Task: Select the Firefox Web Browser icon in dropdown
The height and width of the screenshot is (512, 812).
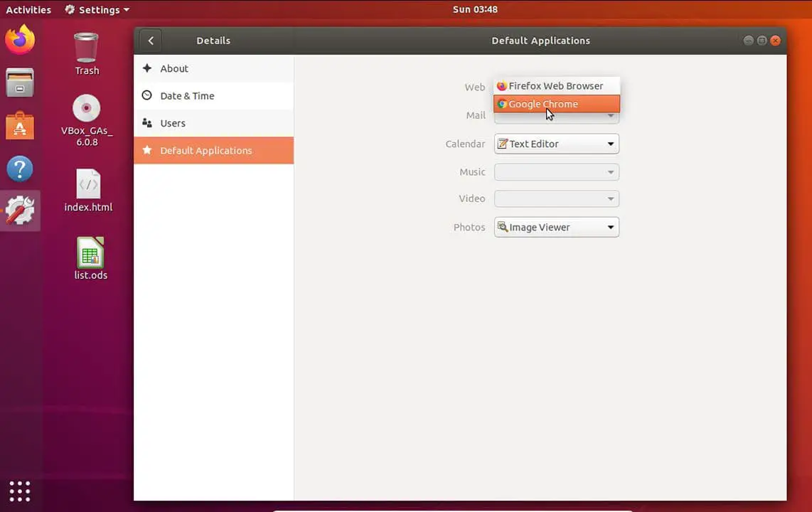Action: (502, 85)
